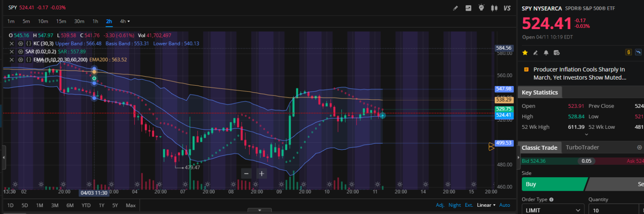Screen dimensions: 644x214
Task: Set chart range to YTD
Action: coord(86,205)
